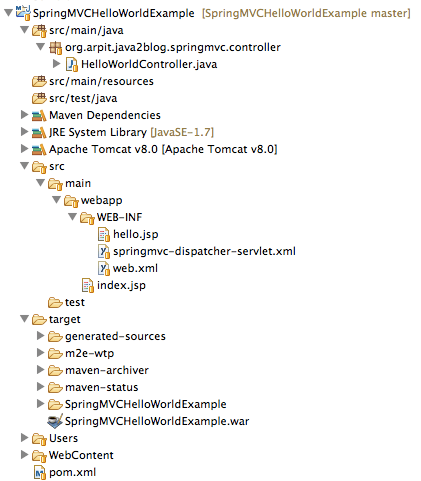Expand the HelloWorldController.java node
The width and height of the screenshot is (421, 481).
pyautogui.click(x=57, y=63)
